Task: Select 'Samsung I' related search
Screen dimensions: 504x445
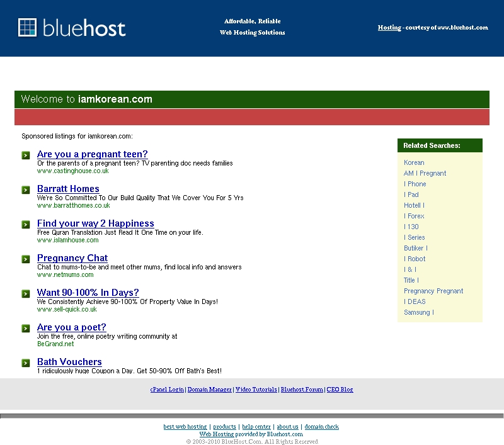Action: 419,312
